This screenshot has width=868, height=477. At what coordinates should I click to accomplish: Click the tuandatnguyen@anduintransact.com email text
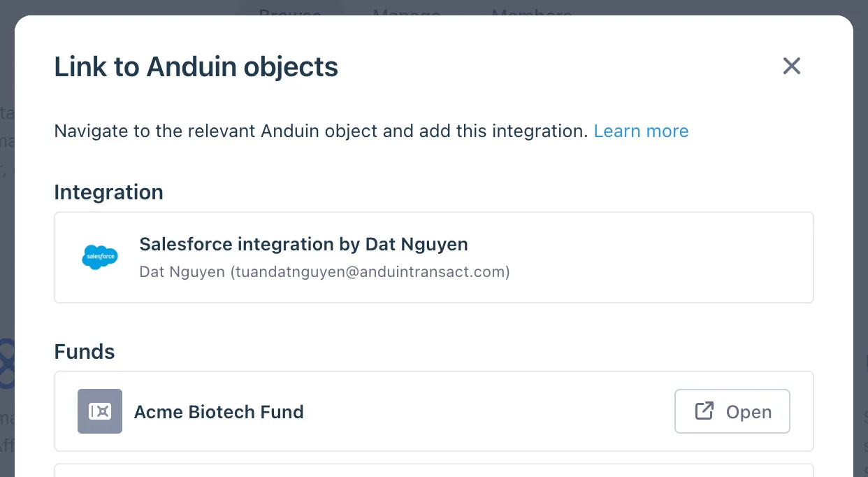point(370,272)
